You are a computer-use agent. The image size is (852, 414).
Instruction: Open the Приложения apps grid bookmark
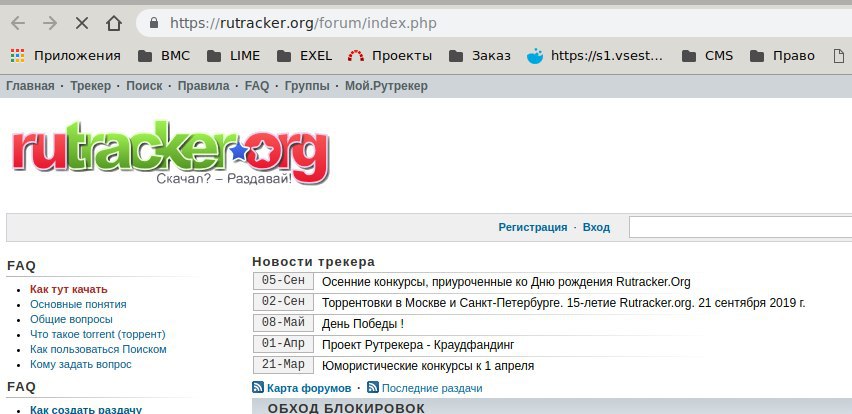(65, 55)
